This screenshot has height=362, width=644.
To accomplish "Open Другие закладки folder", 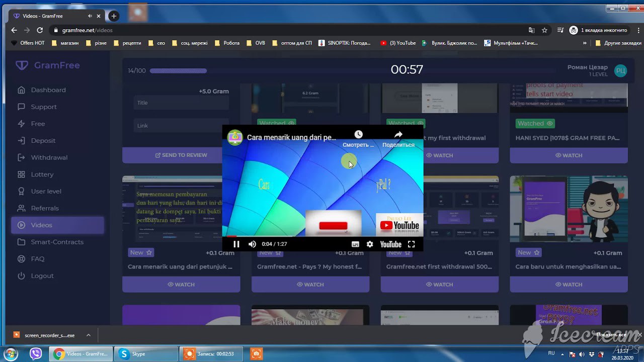I will tap(618, 43).
